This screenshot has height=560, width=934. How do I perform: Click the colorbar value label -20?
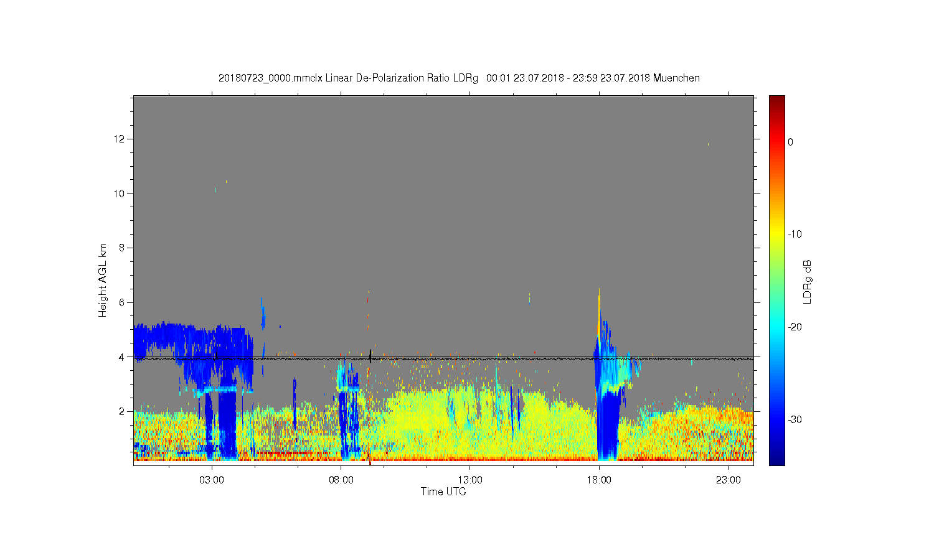coord(795,327)
